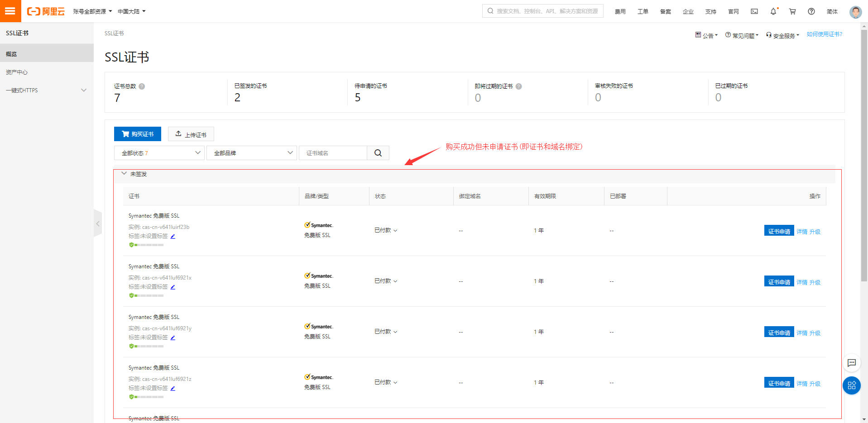Open the 备案 top menu
This screenshot has height=423, width=868.
click(666, 11)
